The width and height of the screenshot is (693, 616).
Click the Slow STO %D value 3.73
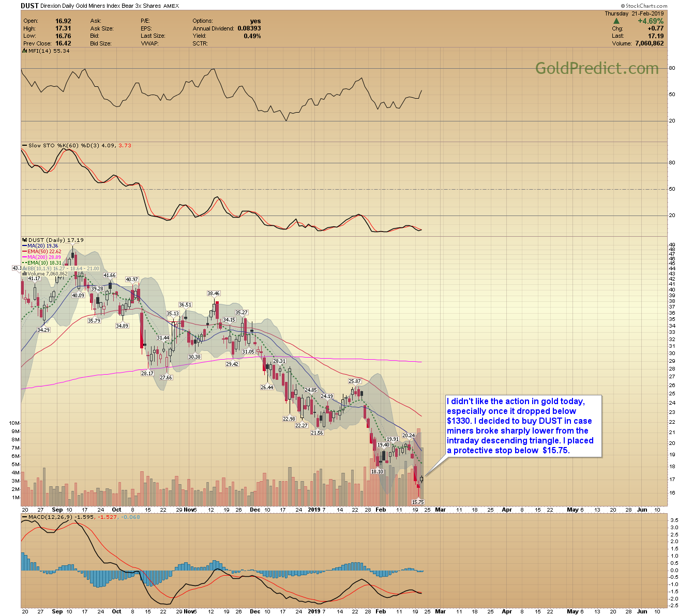click(125, 146)
